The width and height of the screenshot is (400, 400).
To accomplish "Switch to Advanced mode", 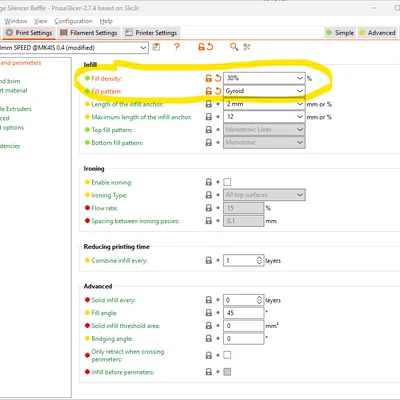I will tap(377, 33).
